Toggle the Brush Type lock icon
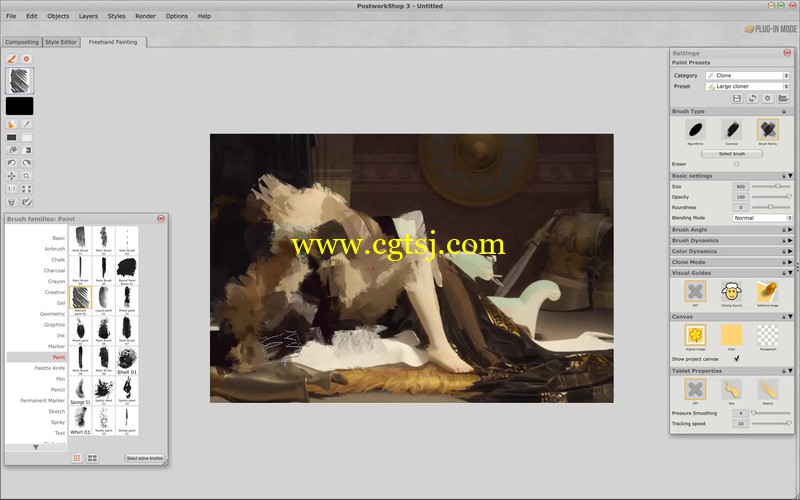Viewport: 800px width, 500px height. (x=784, y=111)
